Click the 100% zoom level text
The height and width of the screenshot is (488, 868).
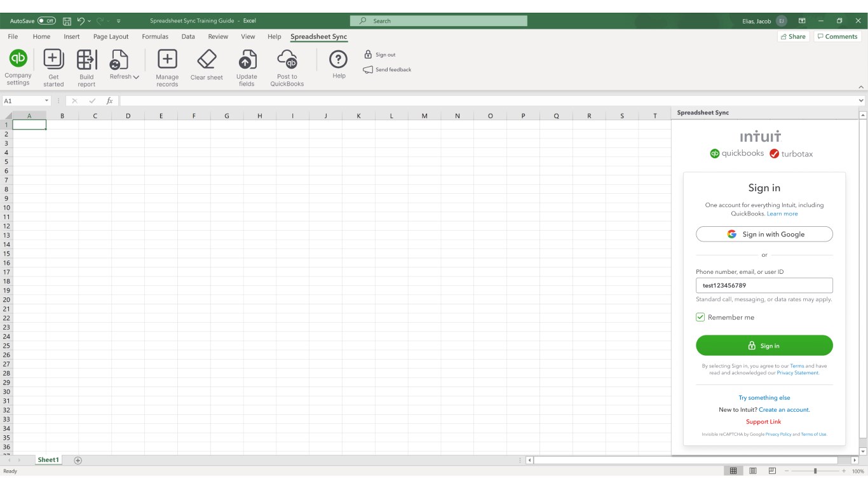coord(858,471)
